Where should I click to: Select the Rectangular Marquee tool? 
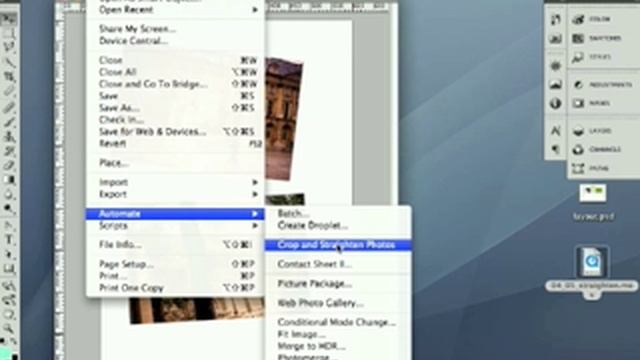pyautogui.click(x=9, y=33)
